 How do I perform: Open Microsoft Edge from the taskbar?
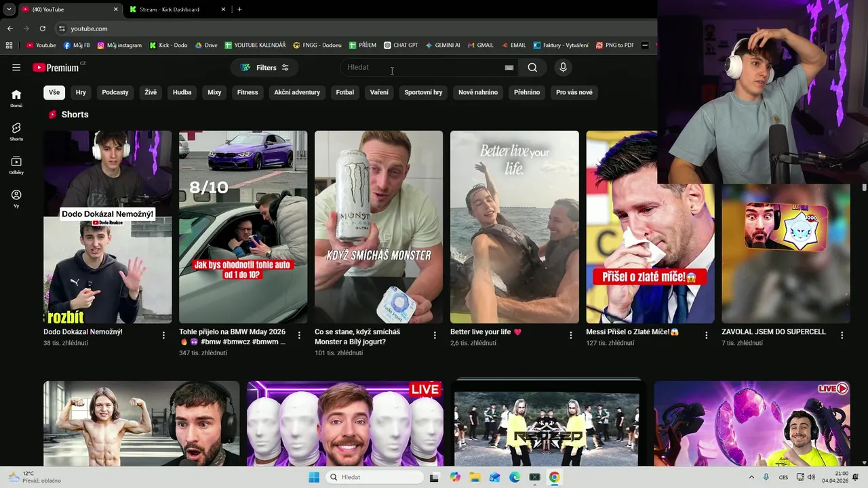[x=515, y=477]
